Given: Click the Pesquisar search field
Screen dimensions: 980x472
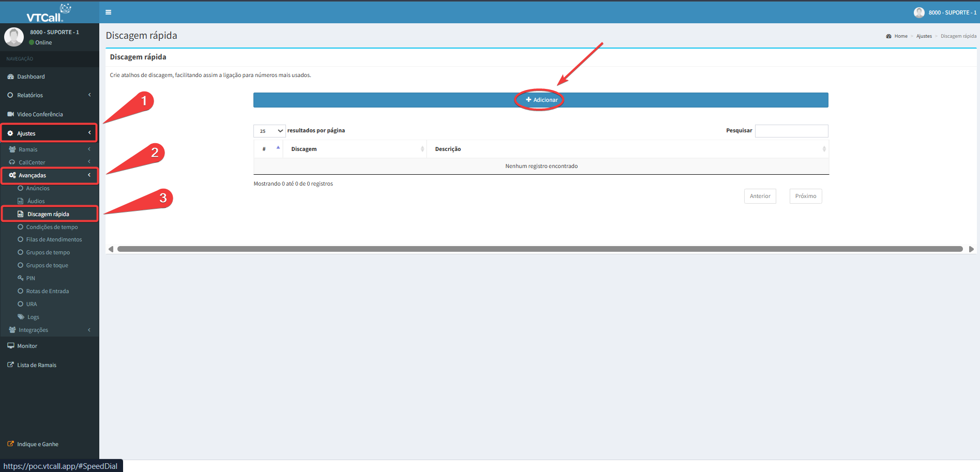Looking at the screenshot, I should (791, 131).
